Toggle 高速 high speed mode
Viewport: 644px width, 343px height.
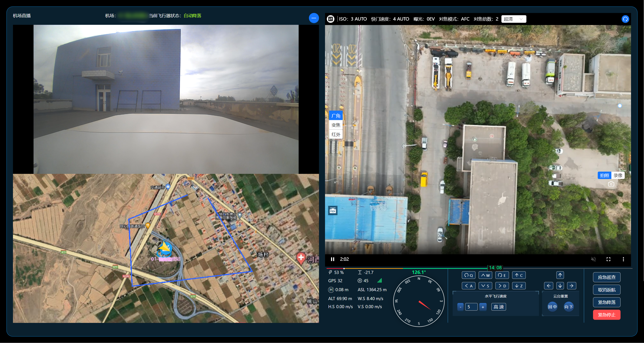pos(498,307)
